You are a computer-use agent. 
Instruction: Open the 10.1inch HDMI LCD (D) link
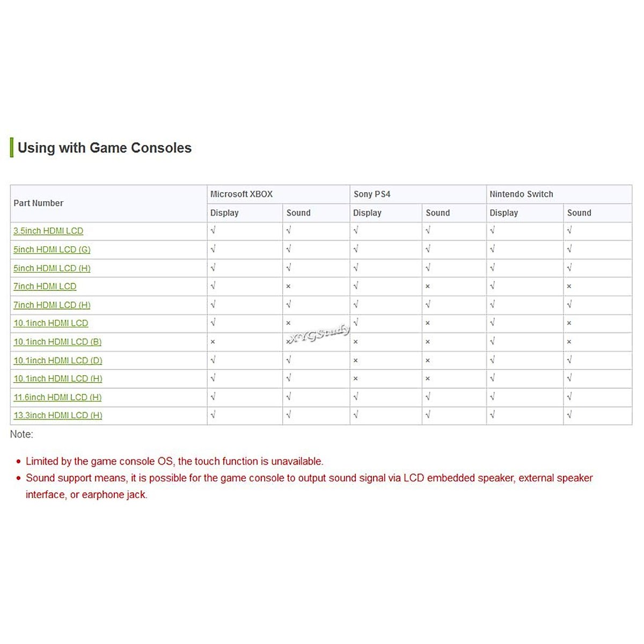(58, 361)
